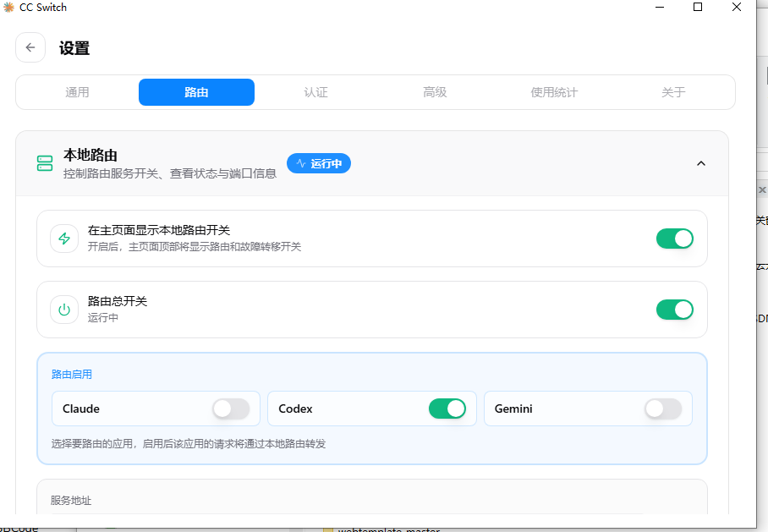Minimize the CC Switch window
The image size is (768, 532).
659,8
